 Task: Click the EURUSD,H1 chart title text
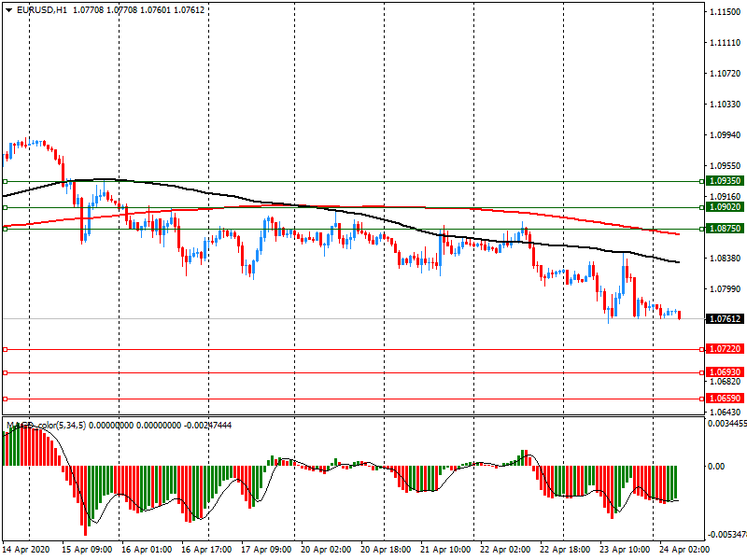(x=42, y=10)
